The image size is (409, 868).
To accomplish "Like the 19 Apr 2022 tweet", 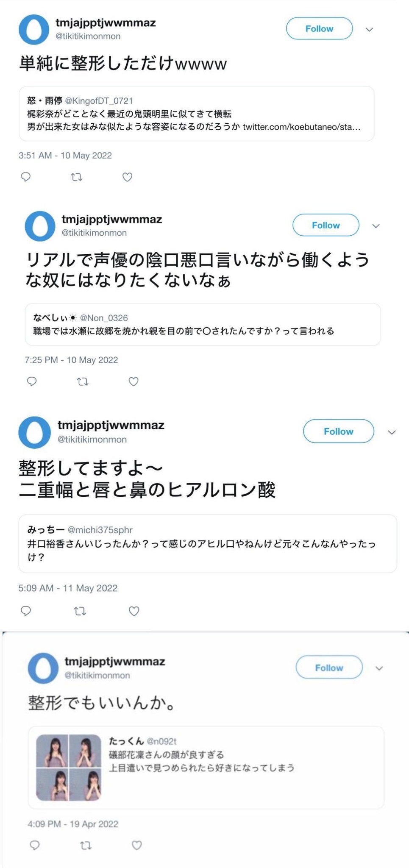I will point(136,845).
